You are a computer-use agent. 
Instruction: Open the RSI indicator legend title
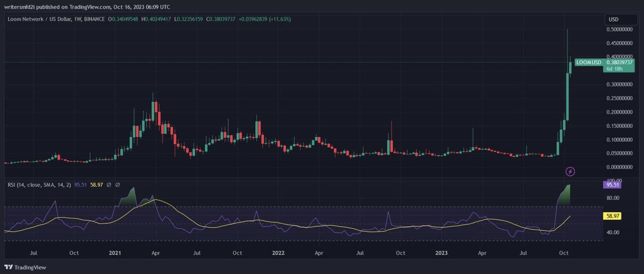tap(39, 185)
